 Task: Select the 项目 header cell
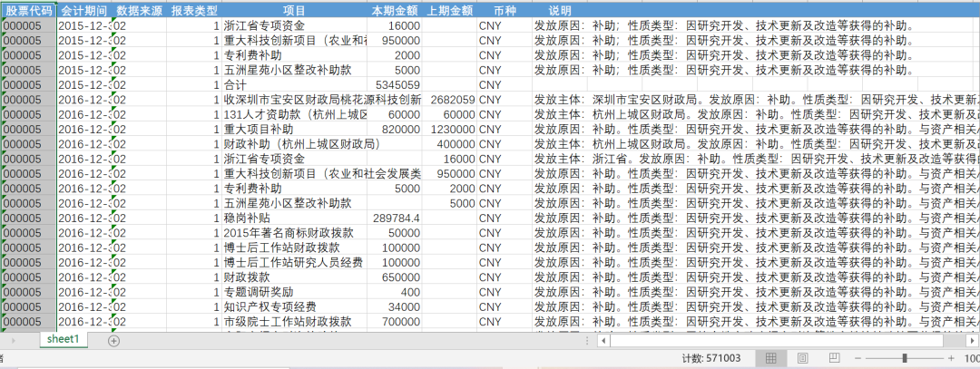pyautogui.click(x=294, y=11)
